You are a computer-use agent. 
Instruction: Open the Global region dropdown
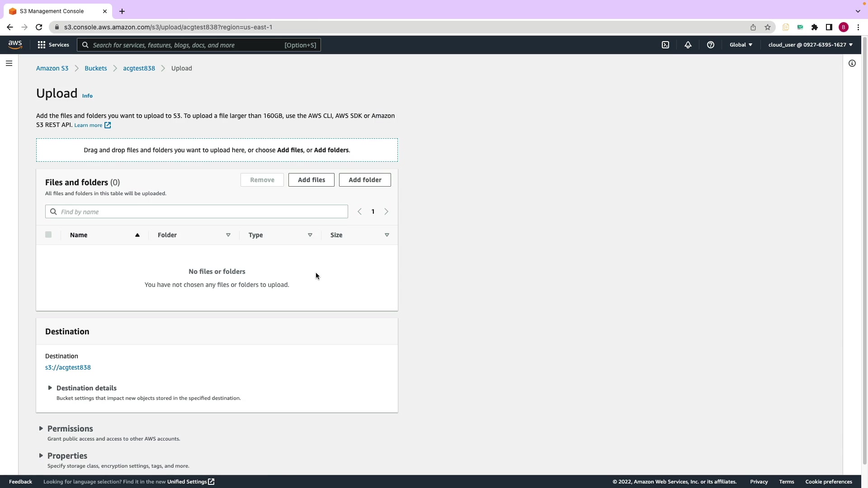click(741, 45)
